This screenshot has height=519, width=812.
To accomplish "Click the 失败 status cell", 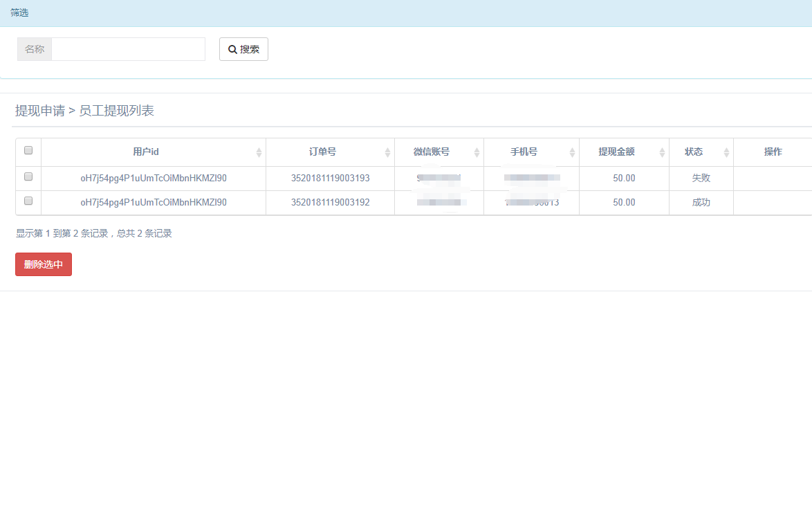I will click(701, 179).
